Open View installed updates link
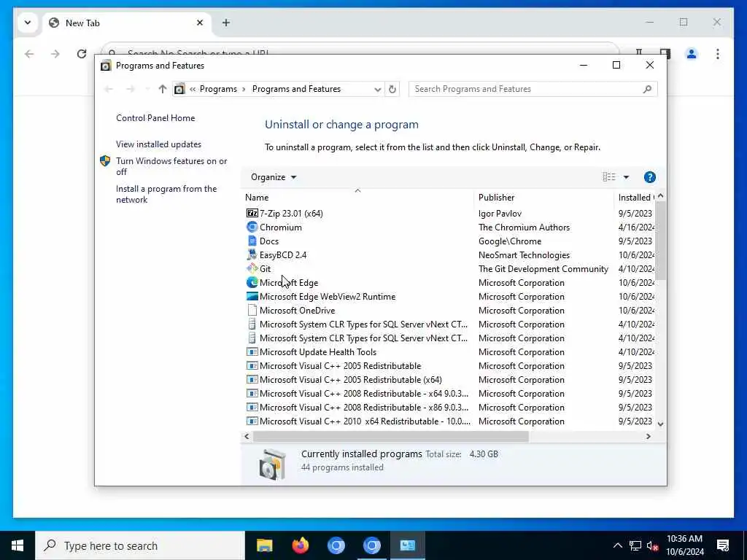Viewport: 747px width, 560px height. 158,144
